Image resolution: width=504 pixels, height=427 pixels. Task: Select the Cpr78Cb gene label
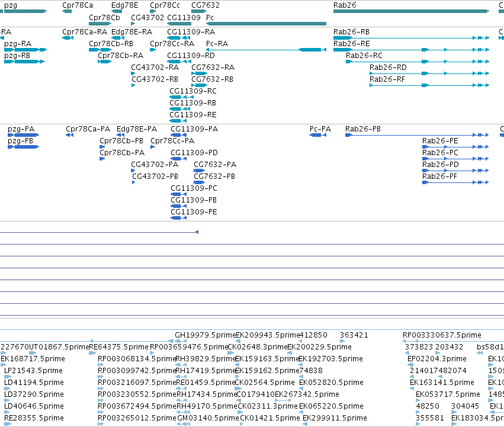point(104,18)
